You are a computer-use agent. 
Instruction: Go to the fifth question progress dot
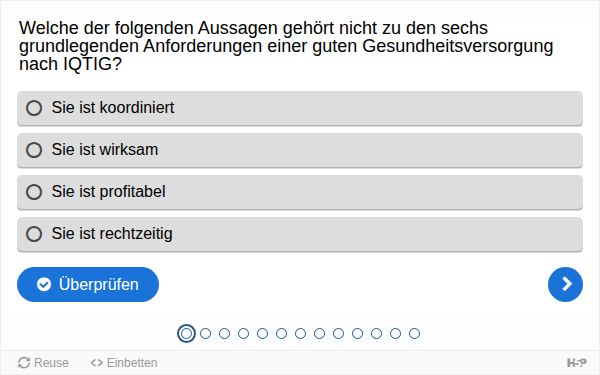[262, 333]
